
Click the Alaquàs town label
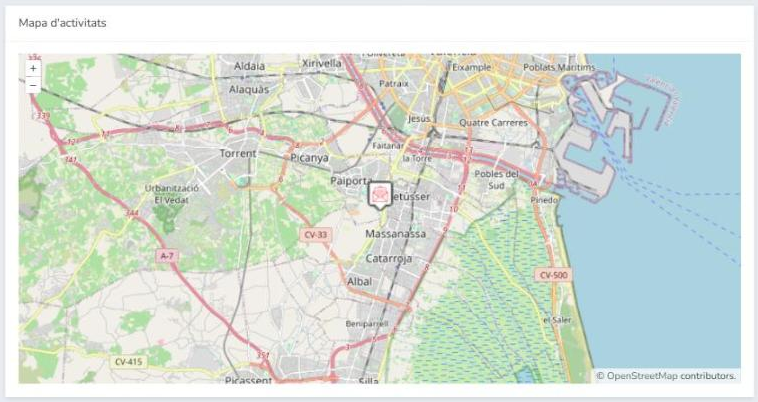click(x=249, y=90)
